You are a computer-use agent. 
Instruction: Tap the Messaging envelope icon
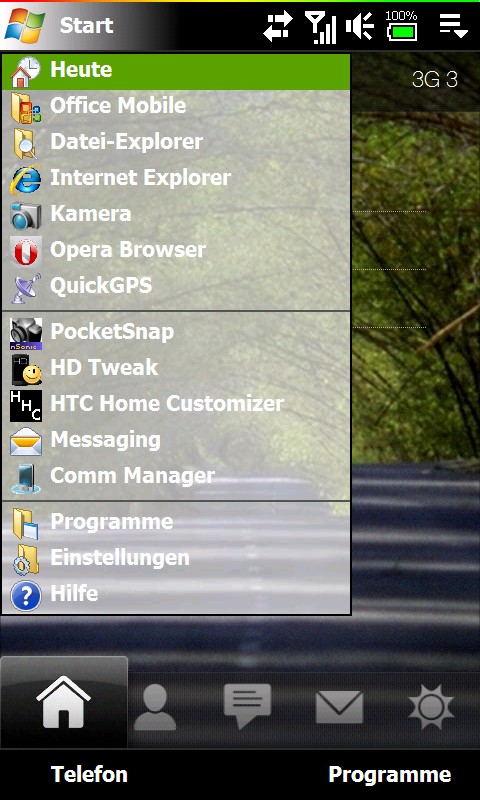click(26, 441)
